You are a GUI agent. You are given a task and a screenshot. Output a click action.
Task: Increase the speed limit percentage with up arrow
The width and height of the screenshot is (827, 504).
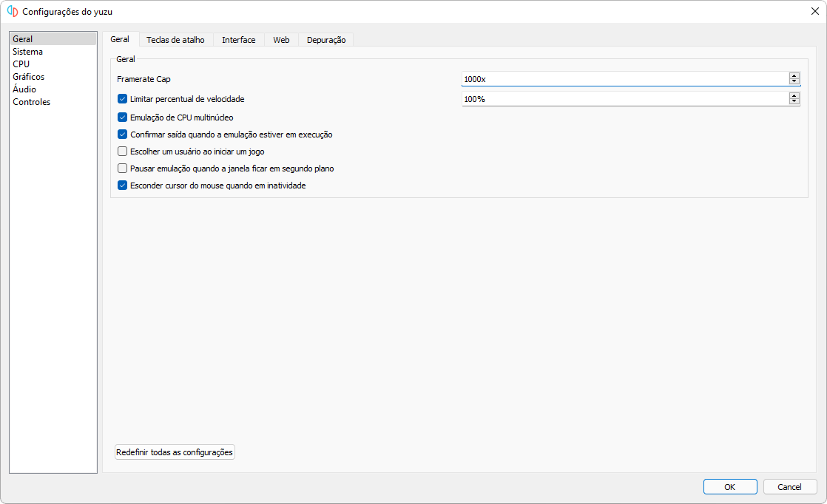pos(794,96)
